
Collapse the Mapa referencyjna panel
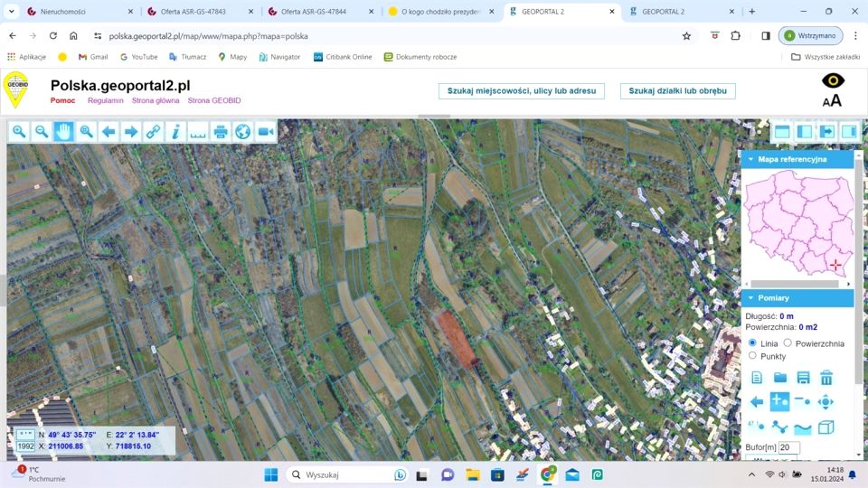coord(750,159)
